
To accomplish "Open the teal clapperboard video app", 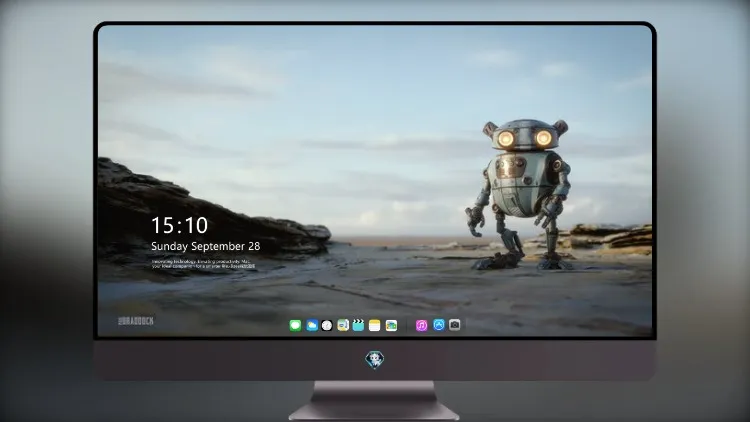I will (x=358, y=325).
